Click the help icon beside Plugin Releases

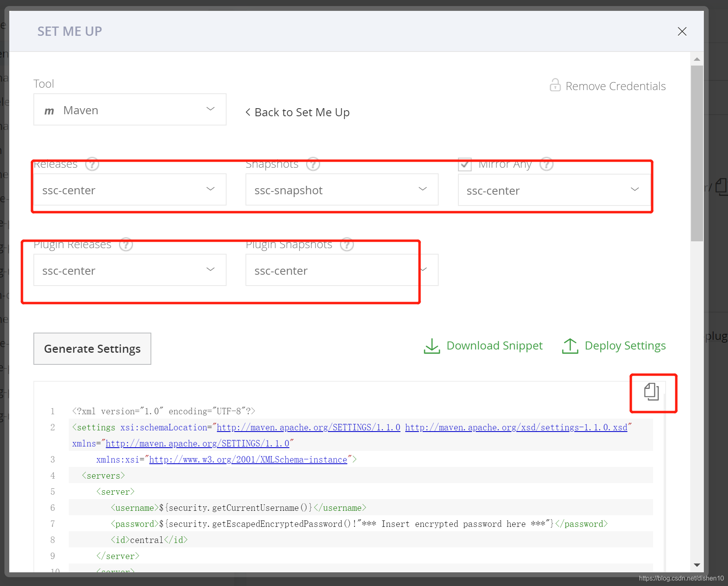126,245
